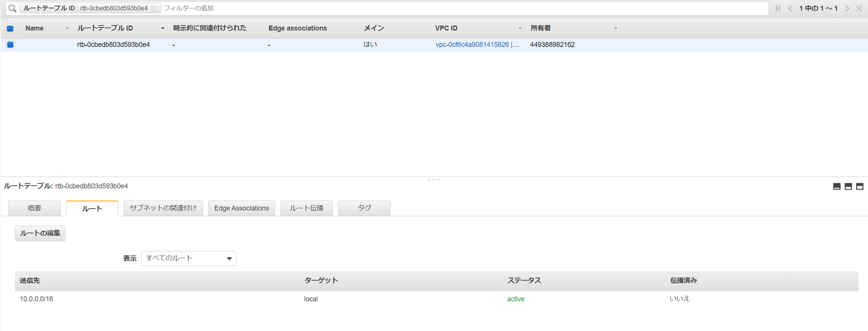The height and width of the screenshot is (331, 868).
Task: Click the いいえ propagated value
Action: click(680, 299)
